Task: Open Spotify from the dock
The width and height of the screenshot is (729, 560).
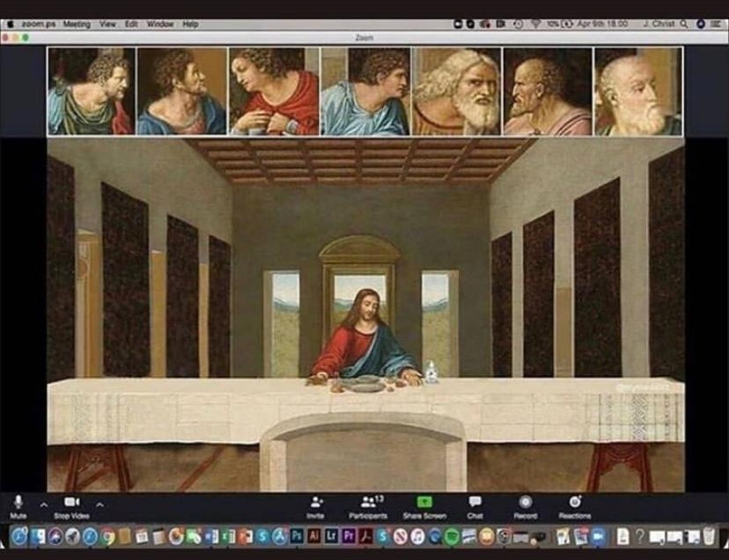Action: (x=452, y=537)
